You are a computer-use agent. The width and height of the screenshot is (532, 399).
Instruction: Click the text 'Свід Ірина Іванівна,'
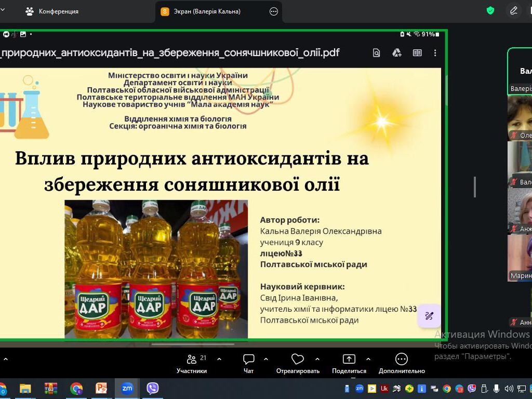pos(299,298)
